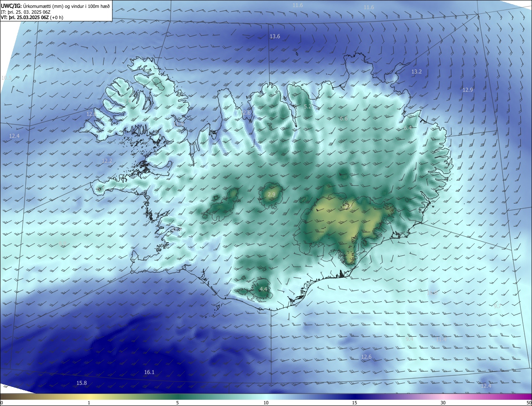Image resolution: width=532 pixels, height=406 pixels.
Task: Click the 5 tick on the color scale
Action: tap(177, 403)
